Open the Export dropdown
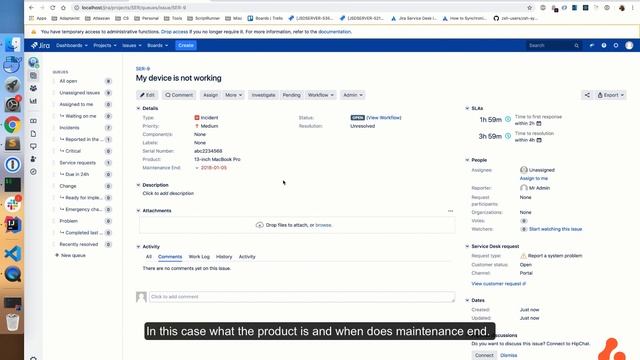Viewport: 640px width, 360px height. click(611, 95)
